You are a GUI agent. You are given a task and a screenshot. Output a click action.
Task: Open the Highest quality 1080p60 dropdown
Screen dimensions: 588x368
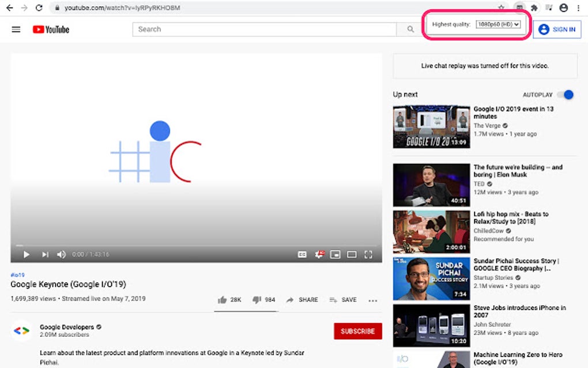click(497, 25)
